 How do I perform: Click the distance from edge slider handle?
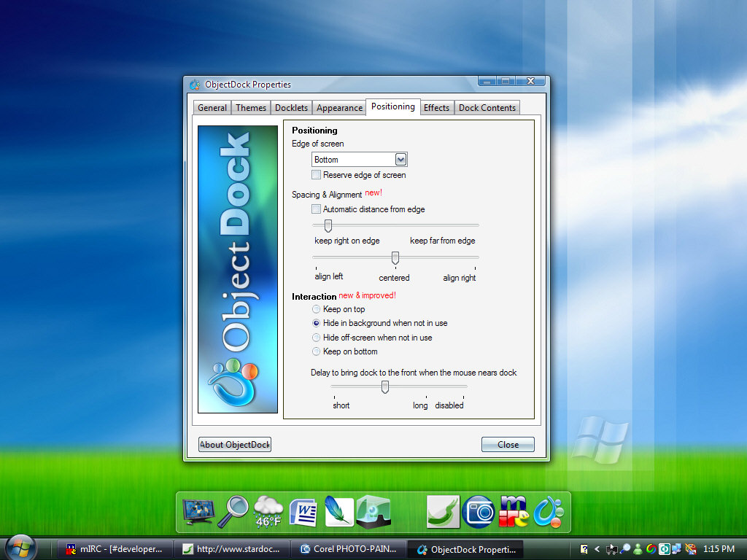(x=328, y=225)
